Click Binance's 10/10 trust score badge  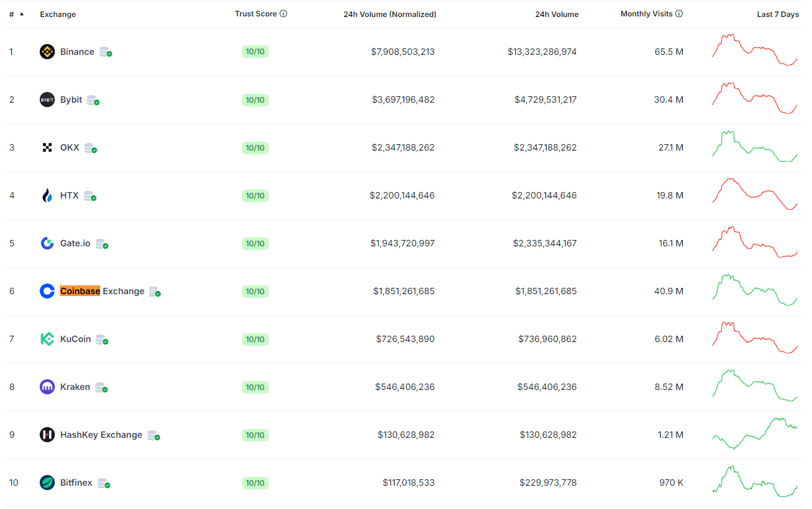click(x=255, y=52)
